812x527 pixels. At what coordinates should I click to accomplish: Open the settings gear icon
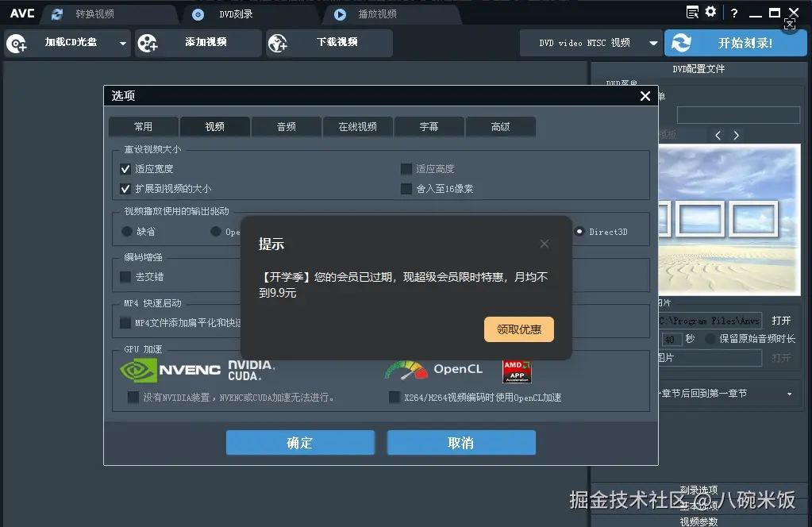point(711,12)
